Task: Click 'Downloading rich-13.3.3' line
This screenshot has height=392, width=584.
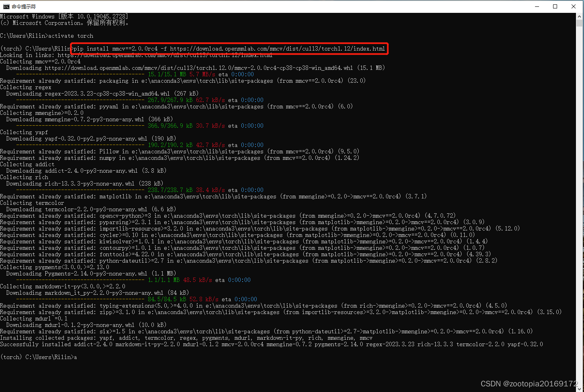Action: (85, 184)
